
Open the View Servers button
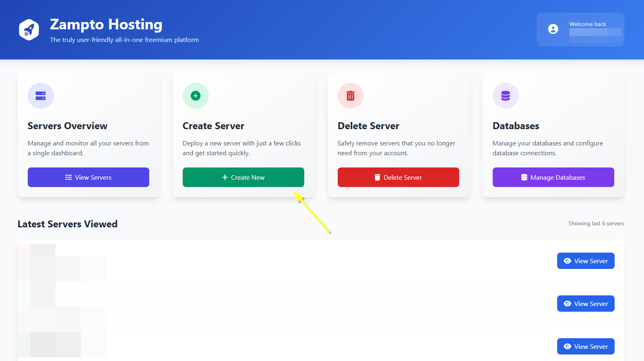click(x=89, y=177)
